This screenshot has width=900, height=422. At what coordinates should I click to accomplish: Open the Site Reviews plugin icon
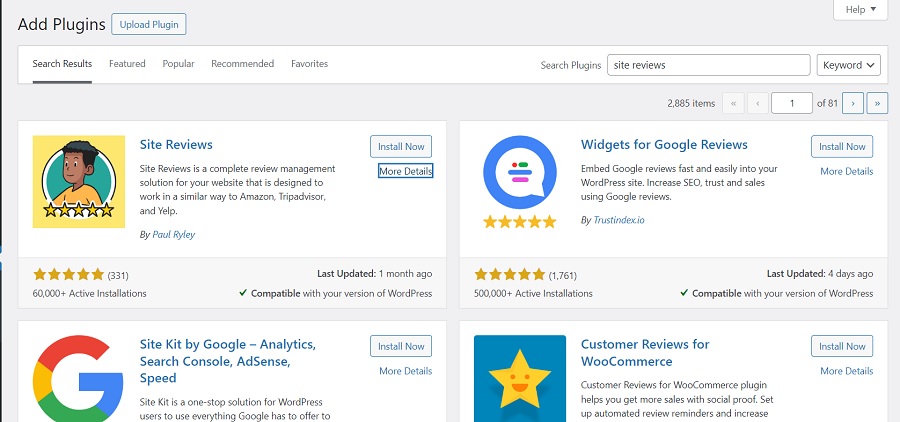coord(79,181)
